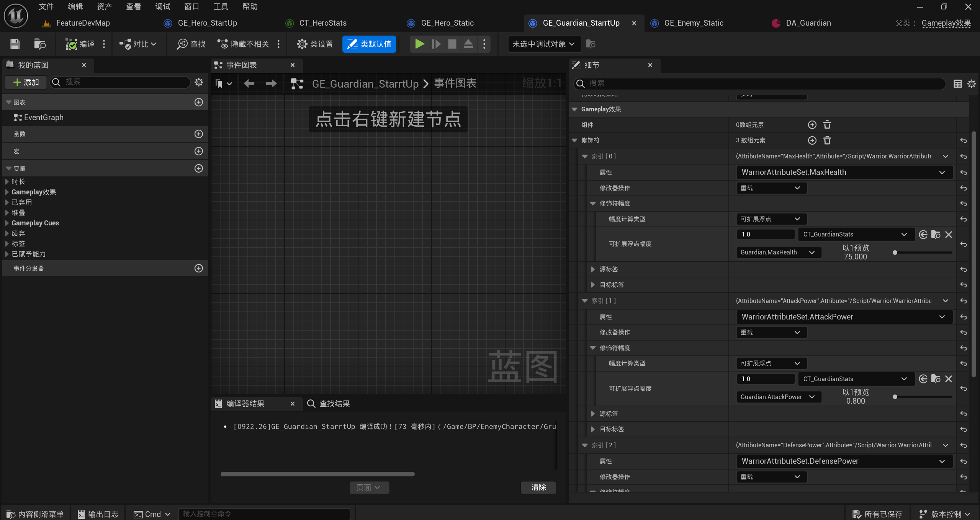Screen dimensions: 980x520
Task: Open My Blueprint panel settings gear
Action: (199, 82)
